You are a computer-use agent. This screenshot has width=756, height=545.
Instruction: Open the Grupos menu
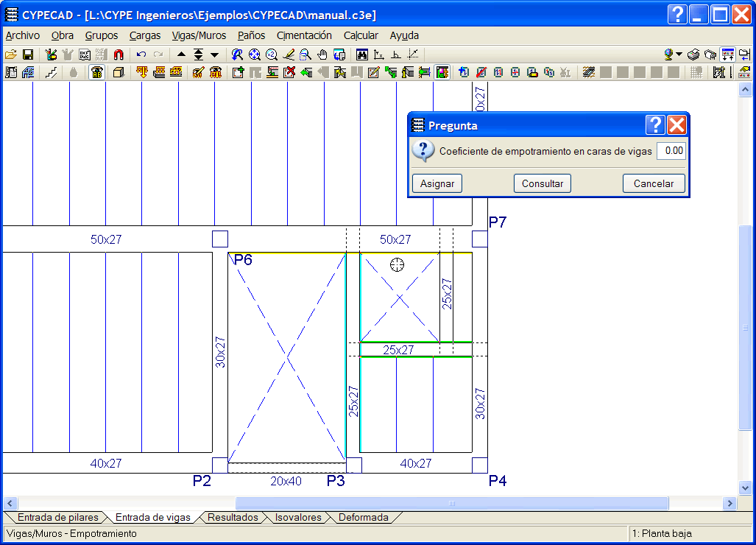coord(102,35)
